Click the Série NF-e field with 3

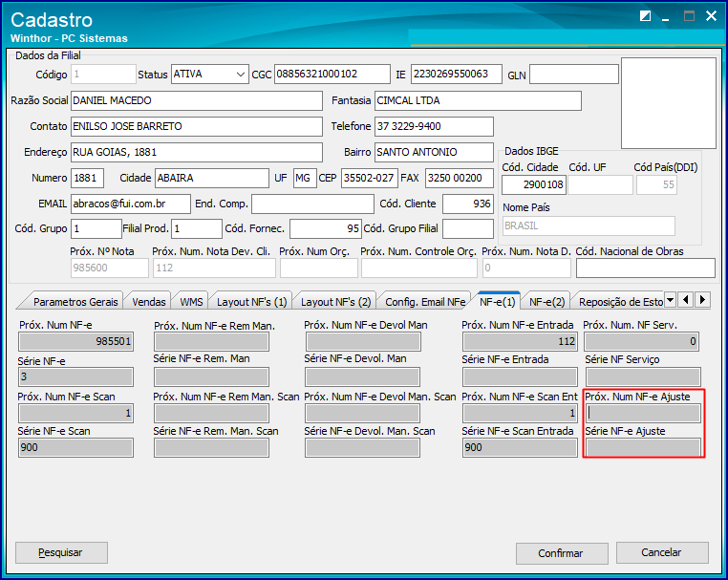click(75, 377)
